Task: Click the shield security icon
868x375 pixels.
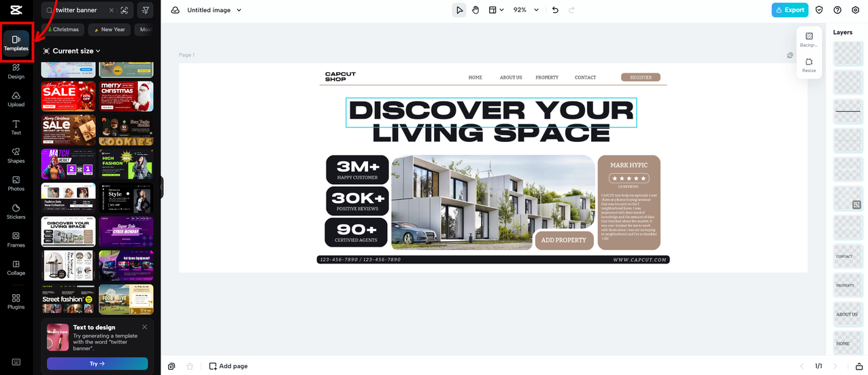Action: coord(819,10)
